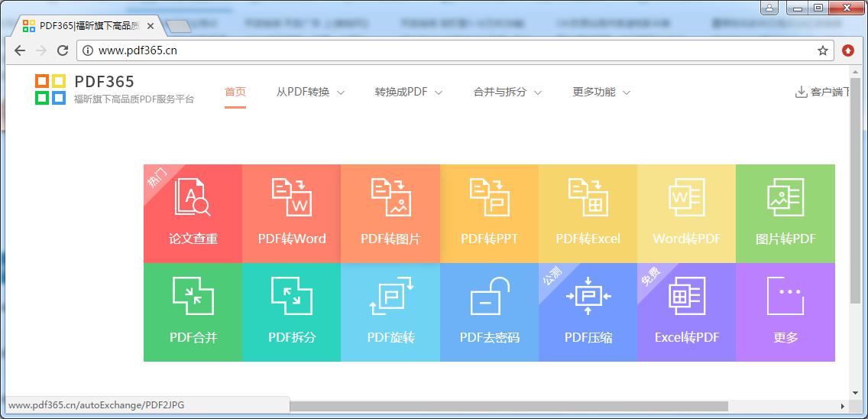Select the PDF去密码 unlock tile

click(x=489, y=312)
